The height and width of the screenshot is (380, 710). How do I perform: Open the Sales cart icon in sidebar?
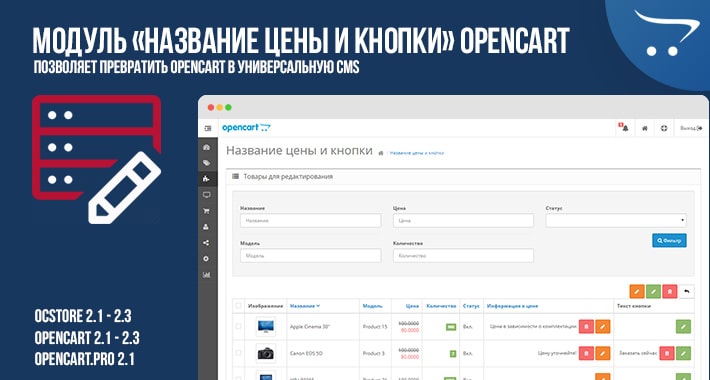(x=206, y=211)
